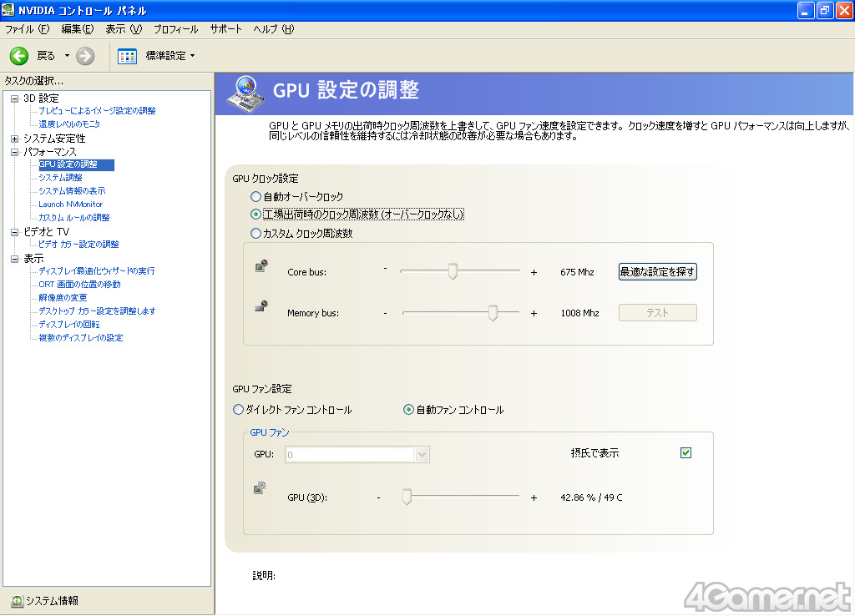This screenshot has height=616, width=855.
Task: Open the プロフィール menu
Action: coord(175,29)
